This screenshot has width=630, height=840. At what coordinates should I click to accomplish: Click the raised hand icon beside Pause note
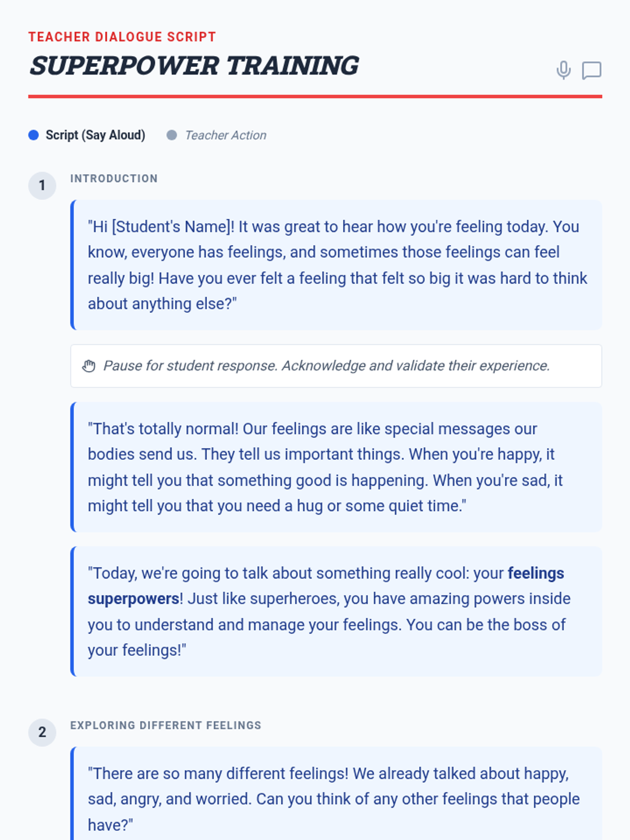(89, 366)
